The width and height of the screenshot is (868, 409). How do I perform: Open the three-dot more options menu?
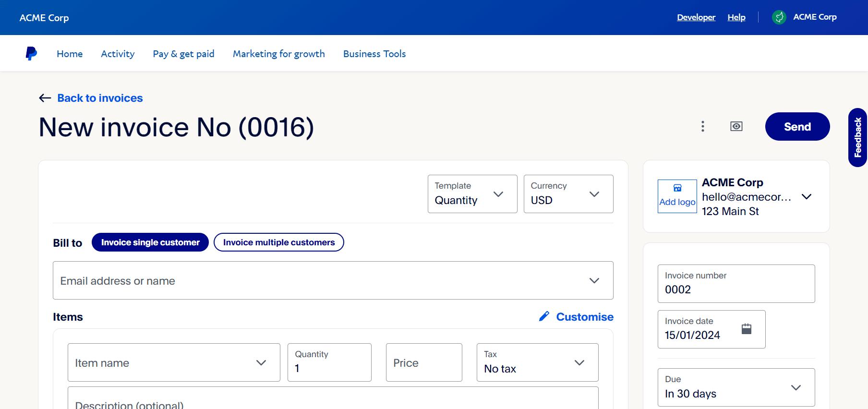point(703,126)
